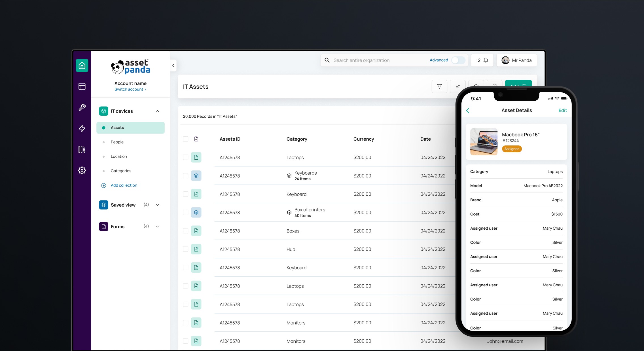
Task: Open the wrench tools icon in sidebar
Action: pos(82,107)
